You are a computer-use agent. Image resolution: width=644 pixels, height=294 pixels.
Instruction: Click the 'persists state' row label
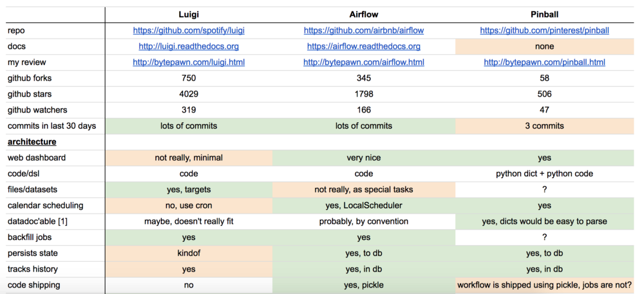click(32, 253)
